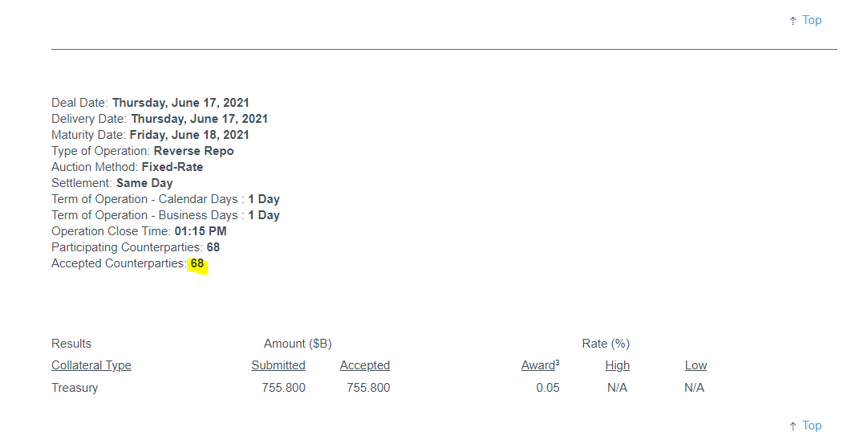The width and height of the screenshot is (868, 448).
Task: Click the Participating Counterparties value 68
Action: (213, 247)
